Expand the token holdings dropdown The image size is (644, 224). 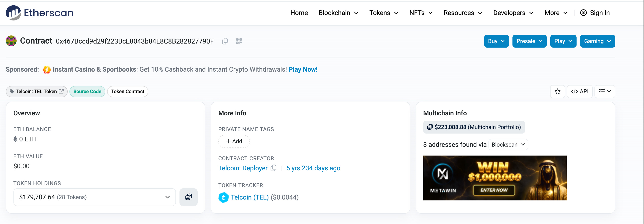coord(95,197)
